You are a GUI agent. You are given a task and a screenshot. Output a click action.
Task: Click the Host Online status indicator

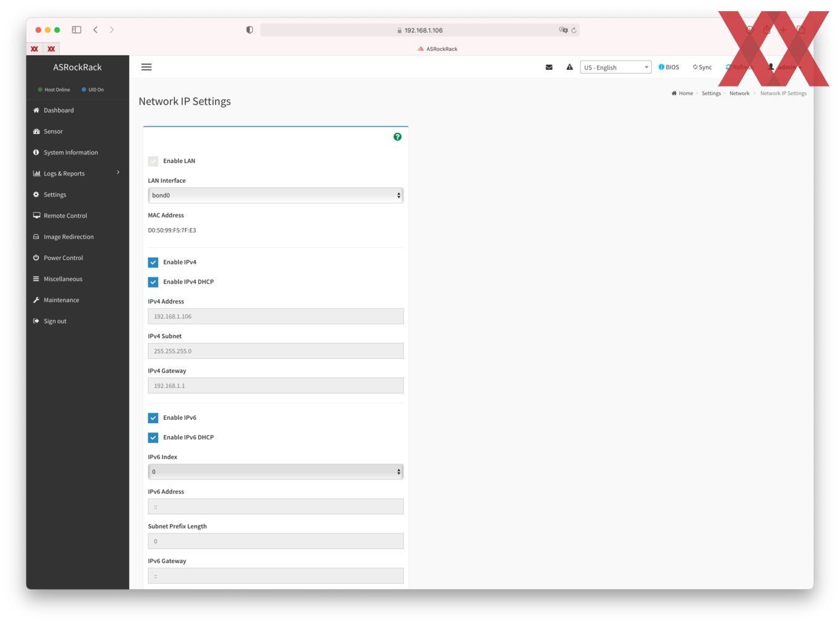coord(54,90)
